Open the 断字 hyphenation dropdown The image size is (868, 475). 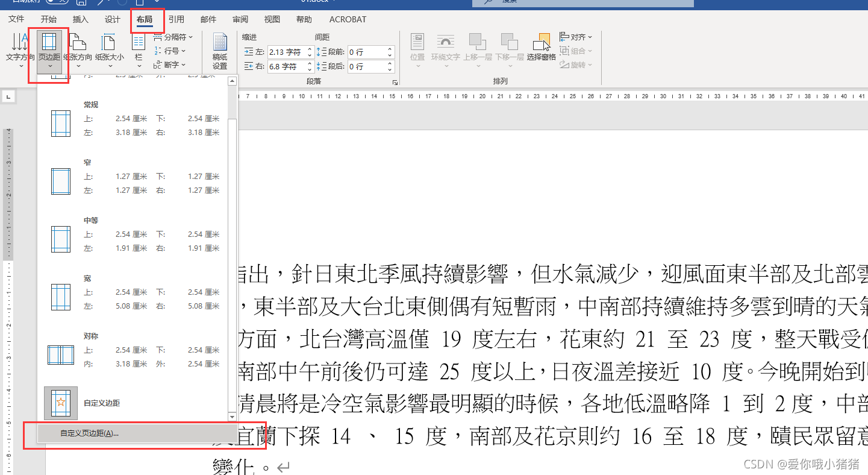170,64
